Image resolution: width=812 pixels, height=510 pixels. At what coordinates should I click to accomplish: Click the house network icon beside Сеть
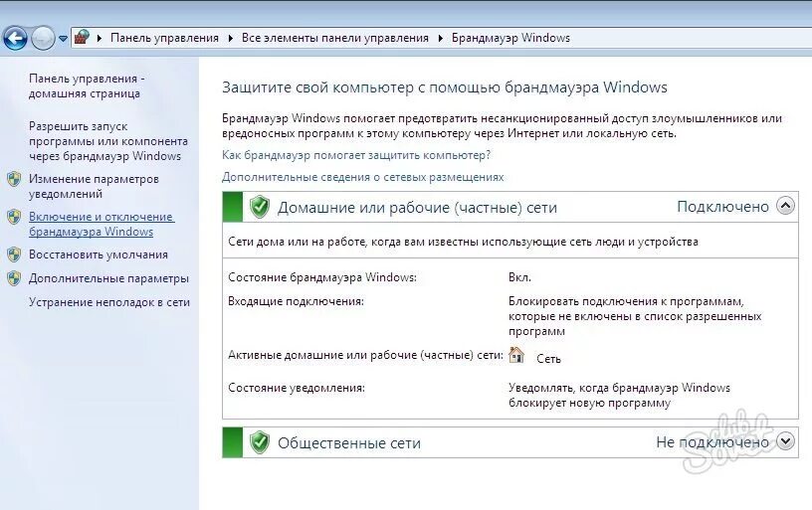tap(516, 355)
